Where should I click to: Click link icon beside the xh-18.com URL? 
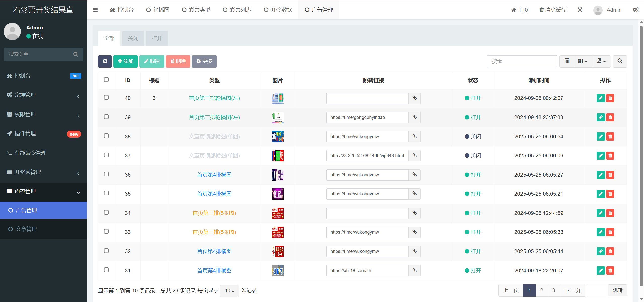tap(414, 270)
